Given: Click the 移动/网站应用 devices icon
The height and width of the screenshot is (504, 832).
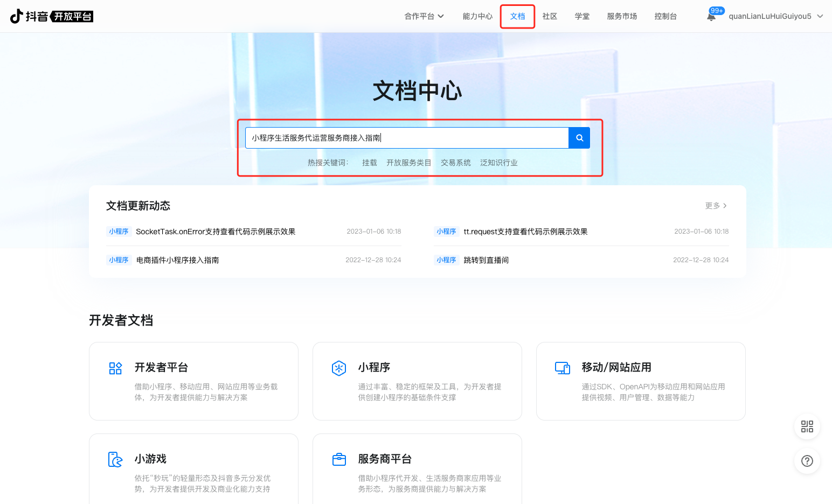Looking at the screenshot, I should click(563, 368).
